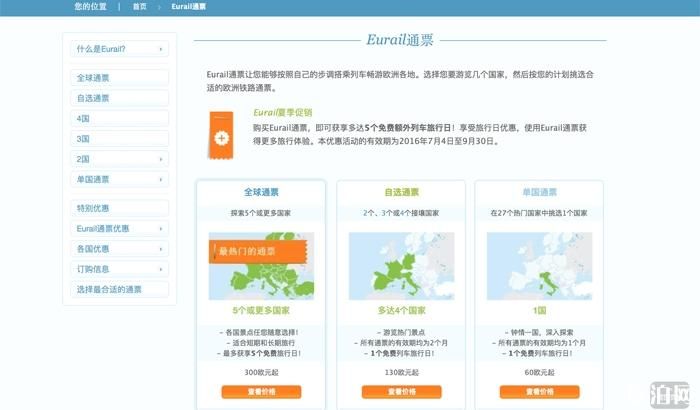The width and height of the screenshot is (700, 410).
Task: Click the Eurail夏季促销 promotion heading
Action: [x=283, y=113]
